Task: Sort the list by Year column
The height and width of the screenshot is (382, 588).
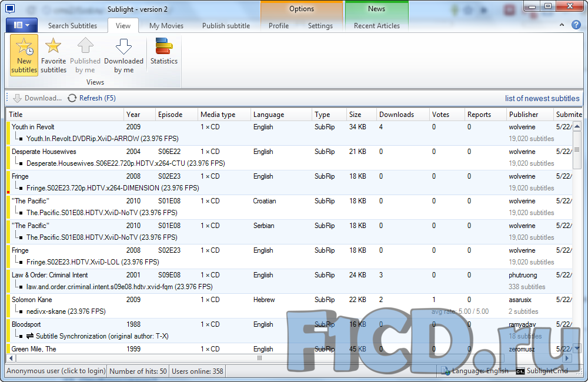Action: click(x=139, y=115)
